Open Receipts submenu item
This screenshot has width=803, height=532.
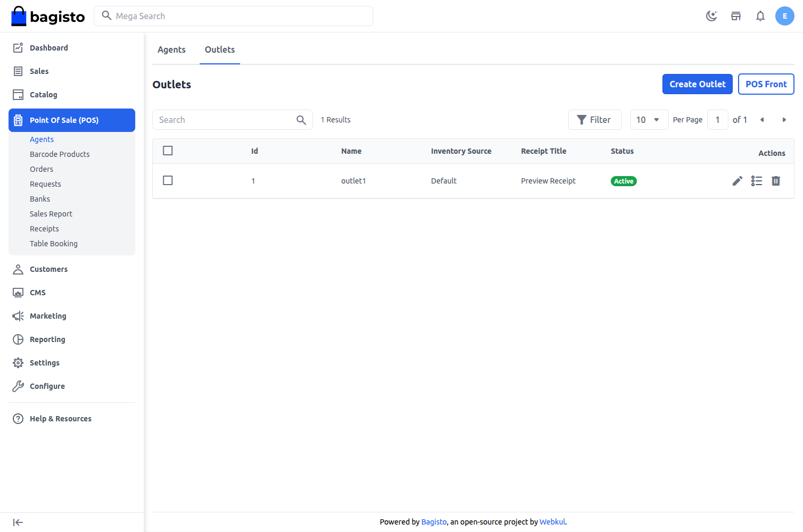click(x=44, y=229)
